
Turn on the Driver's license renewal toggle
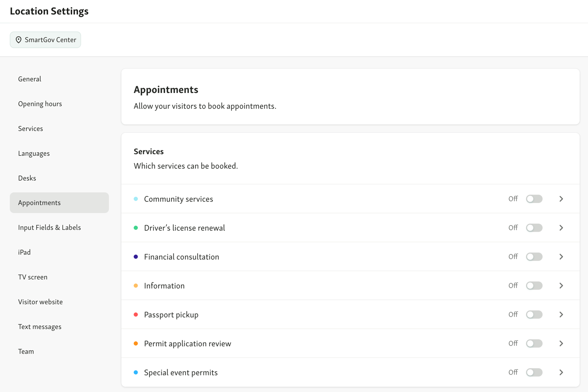534,228
